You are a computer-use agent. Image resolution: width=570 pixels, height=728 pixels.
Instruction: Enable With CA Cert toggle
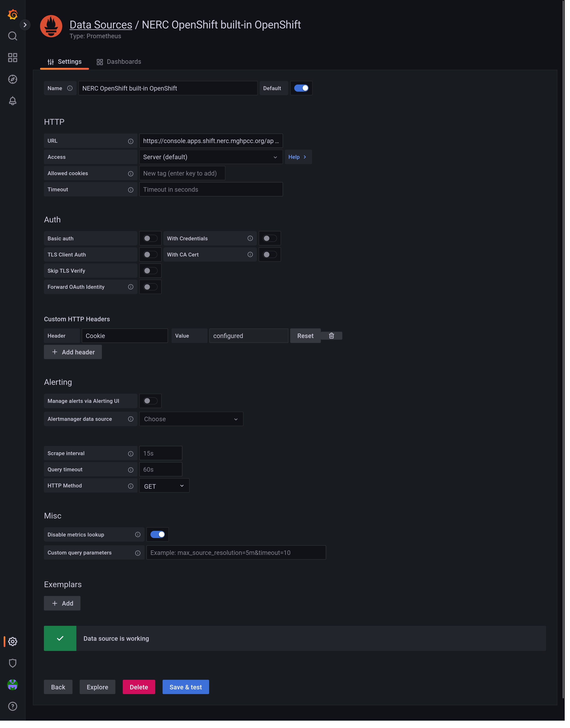[272, 257]
